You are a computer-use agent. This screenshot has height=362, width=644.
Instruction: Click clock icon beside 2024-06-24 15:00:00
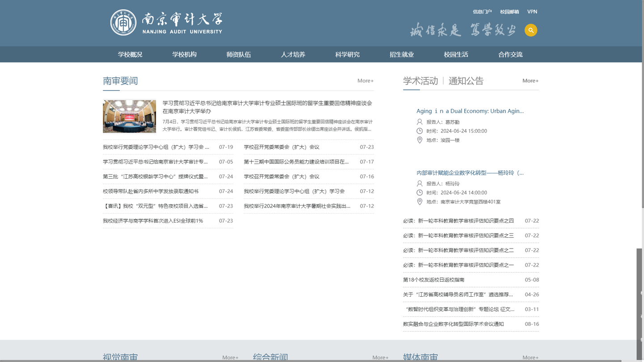point(419,131)
